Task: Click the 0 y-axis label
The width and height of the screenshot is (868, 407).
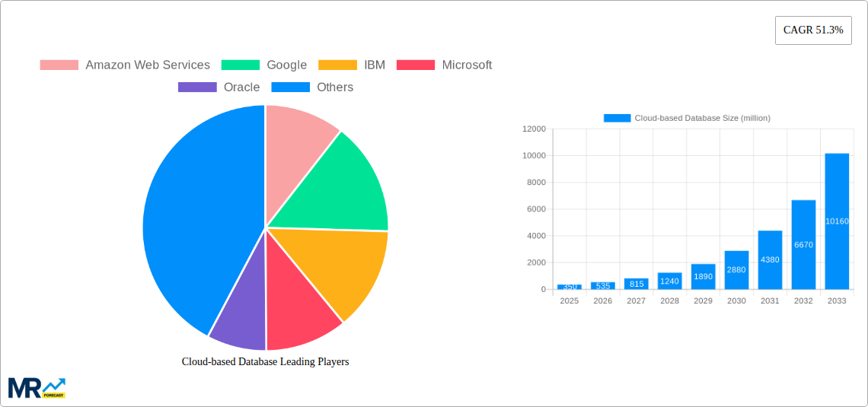Action: tap(544, 289)
